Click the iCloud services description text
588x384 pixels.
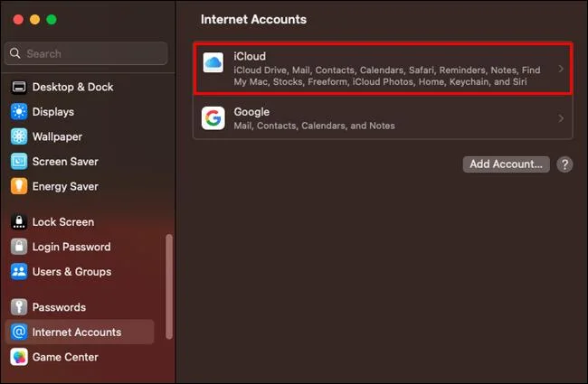(x=387, y=76)
